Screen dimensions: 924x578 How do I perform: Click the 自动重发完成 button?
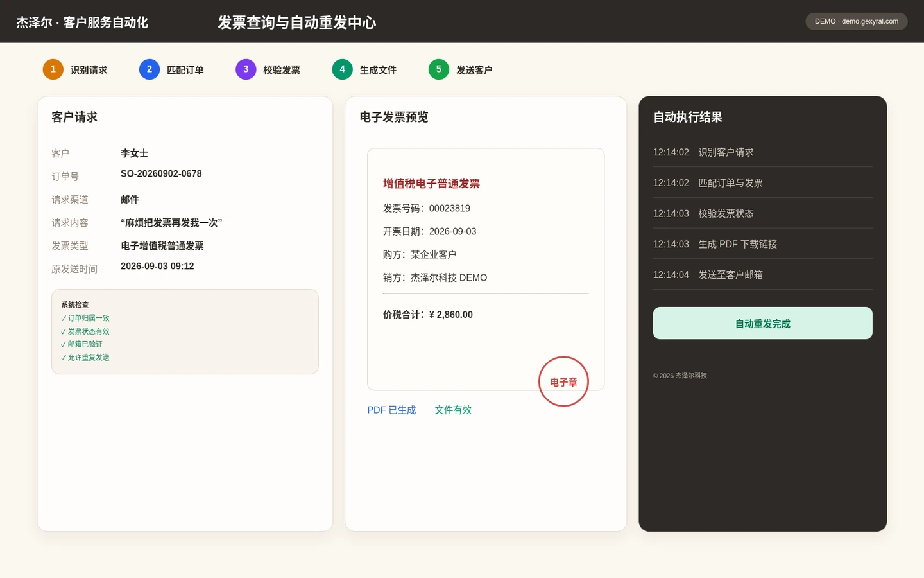pyautogui.click(x=763, y=323)
